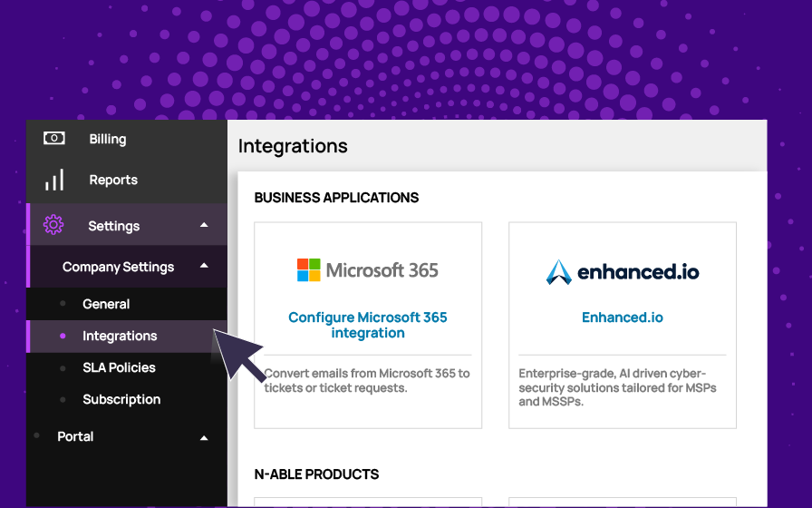Image resolution: width=812 pixels, height=508 pixels.
Task: Click the Microsoft 365 description text
Action: (x=367, y=380)
